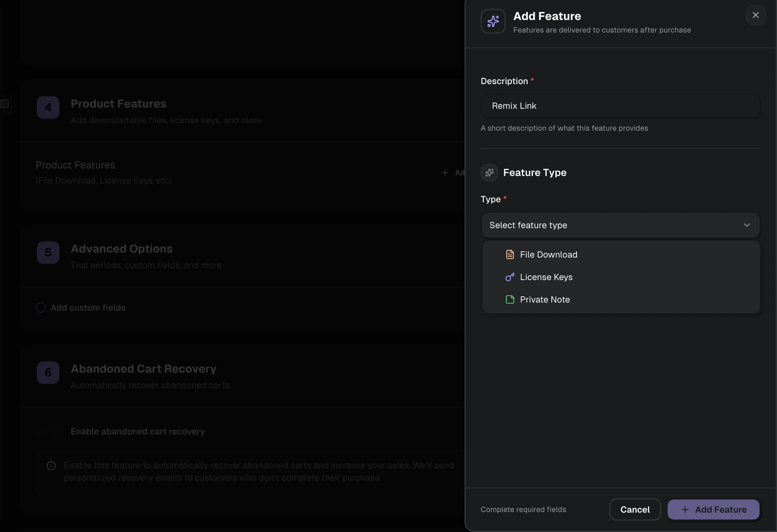
Task: Click the sidebar collapse icon at left edge
Action: 5,104
